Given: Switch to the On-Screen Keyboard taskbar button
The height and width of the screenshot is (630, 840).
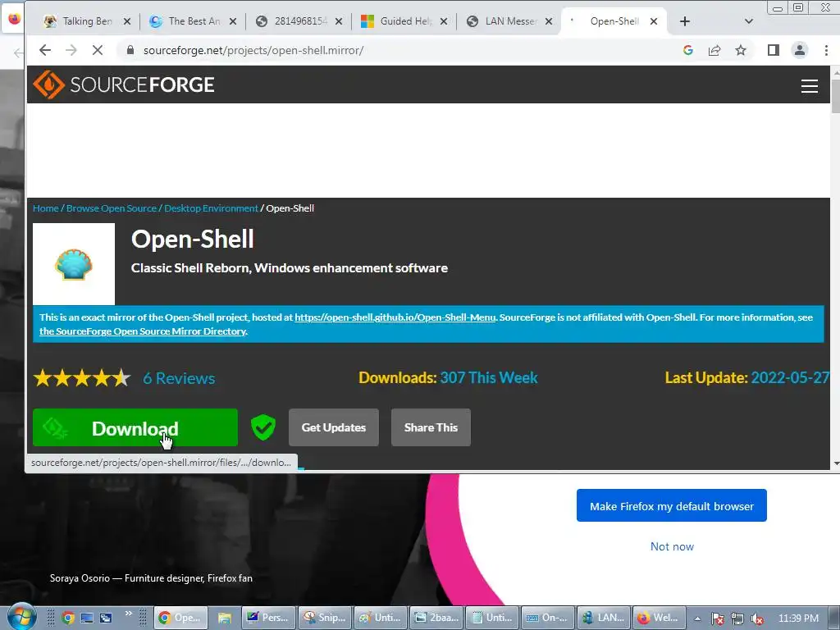Looking at the screenshot, I should [549, 619].
